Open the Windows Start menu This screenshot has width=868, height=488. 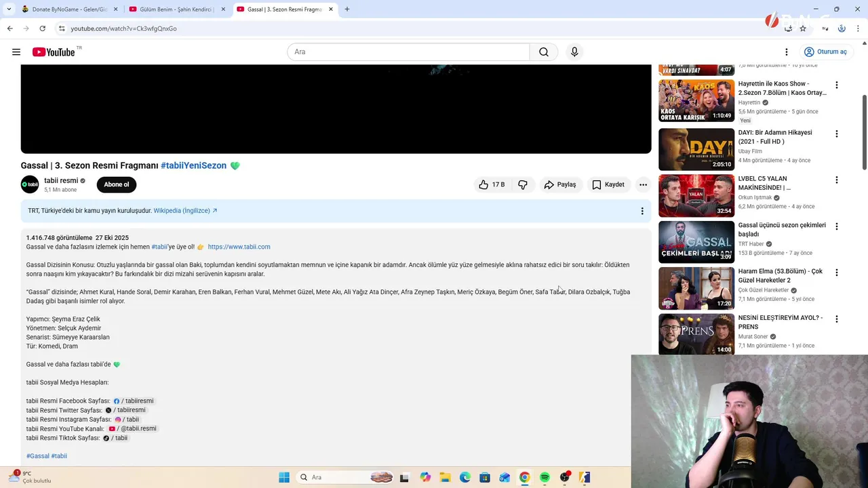point(284,477)
